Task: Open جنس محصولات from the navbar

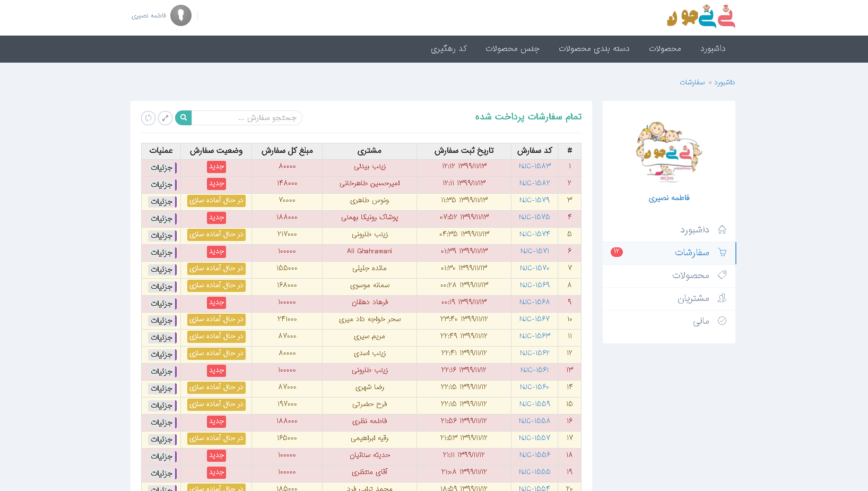Action: coord(513,49)
